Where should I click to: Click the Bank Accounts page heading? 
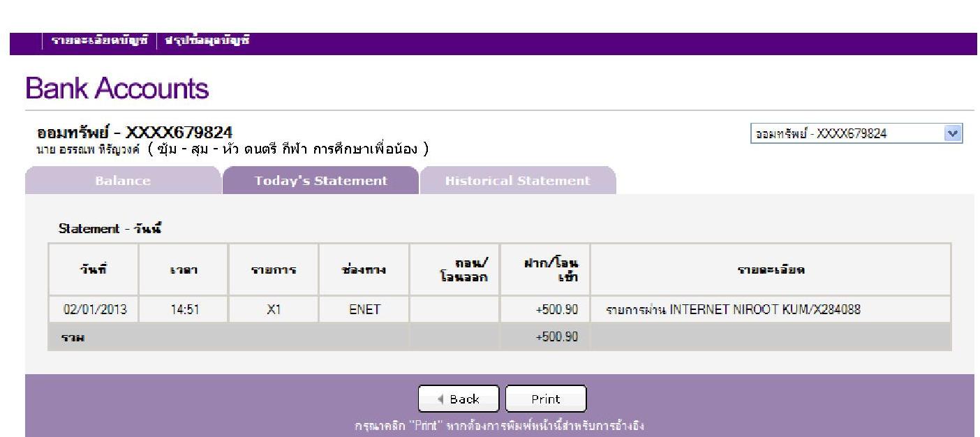117,89
